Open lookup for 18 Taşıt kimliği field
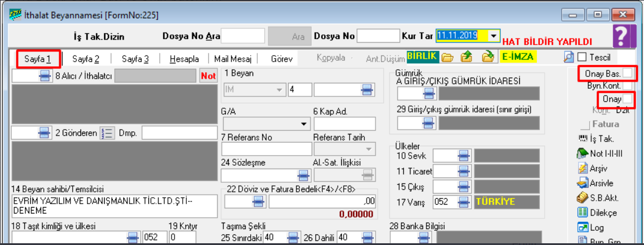This screenshot has width=644, height=245. (132, 237)
